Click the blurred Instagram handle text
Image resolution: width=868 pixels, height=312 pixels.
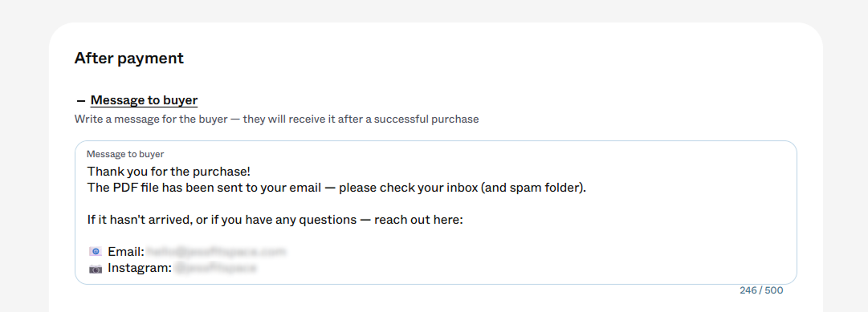216,269
